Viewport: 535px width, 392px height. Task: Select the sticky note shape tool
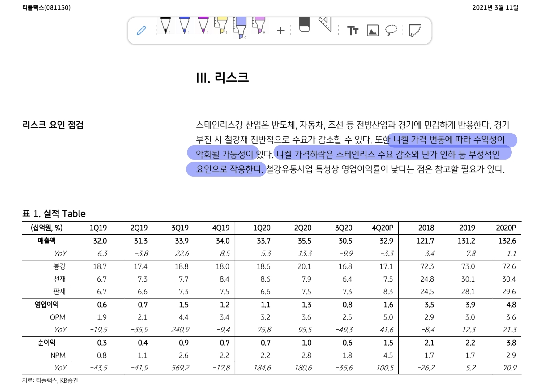[414, 31]
